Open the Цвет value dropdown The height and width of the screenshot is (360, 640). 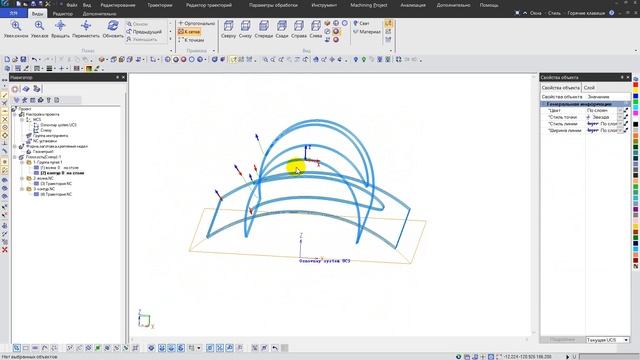coord(620,111)
